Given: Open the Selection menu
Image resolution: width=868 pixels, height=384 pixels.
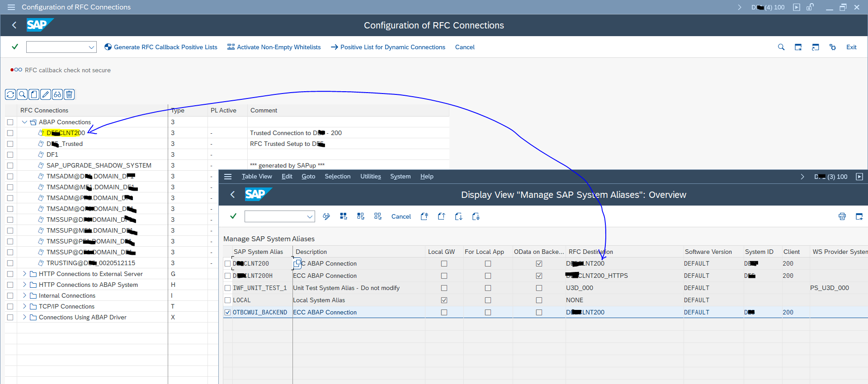Looking at the screenshot, I should [338, 177].
